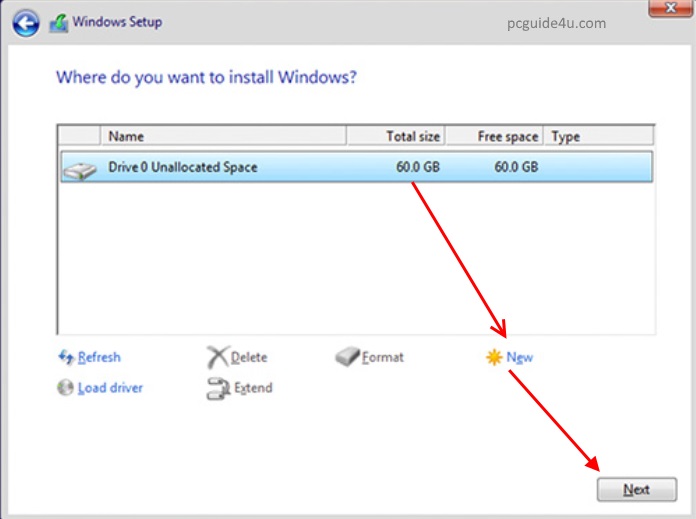
Task: Select the Extend link text
Action: click(x=253, y=388)
